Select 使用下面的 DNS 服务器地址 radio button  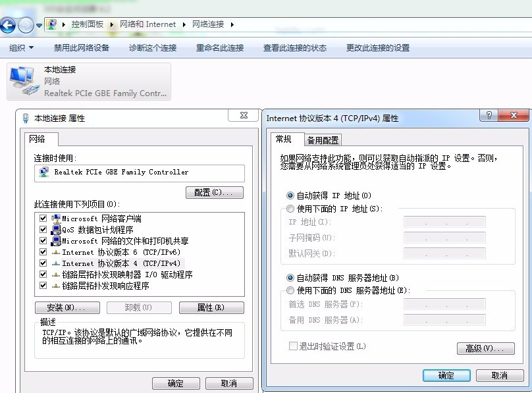[x=290, y=290]
